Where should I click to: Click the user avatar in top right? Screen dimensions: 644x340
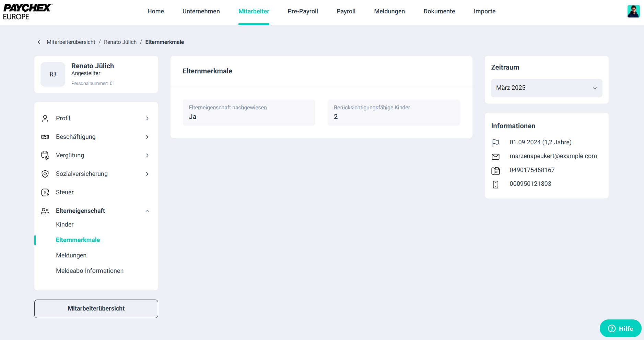(633, 11)
